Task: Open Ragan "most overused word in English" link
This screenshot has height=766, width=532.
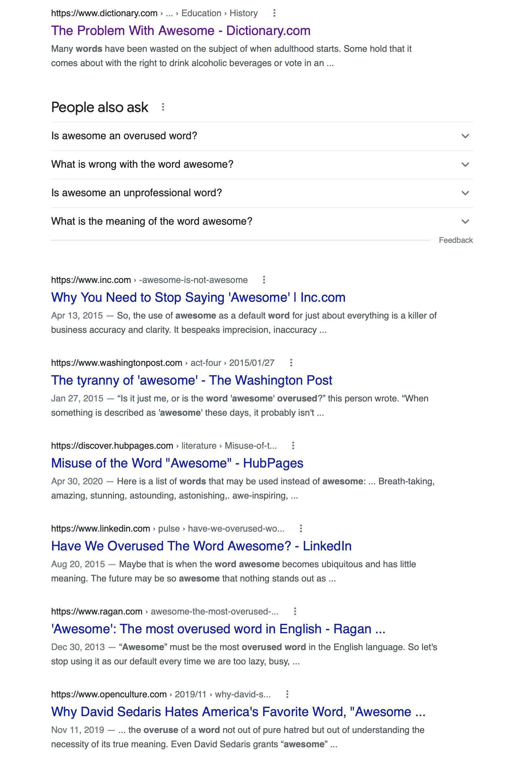Action: click(218, 629)
